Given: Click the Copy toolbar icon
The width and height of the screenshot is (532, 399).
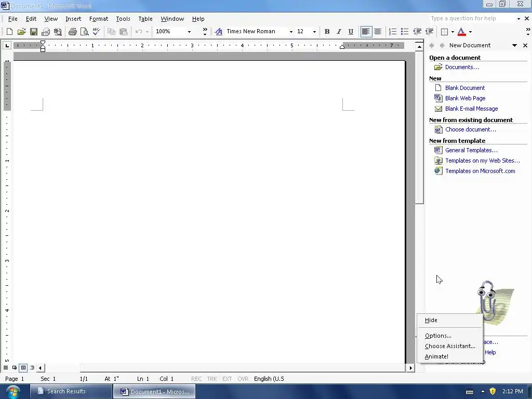Looking at the screenshot, I should [x=111, y=32].
